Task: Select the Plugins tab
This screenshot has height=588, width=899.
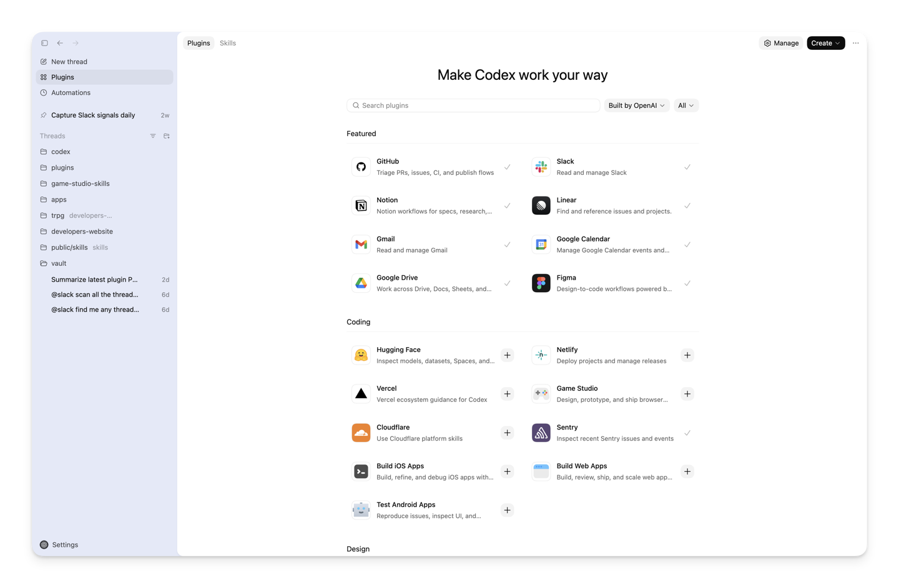Action: coord(199,43)
